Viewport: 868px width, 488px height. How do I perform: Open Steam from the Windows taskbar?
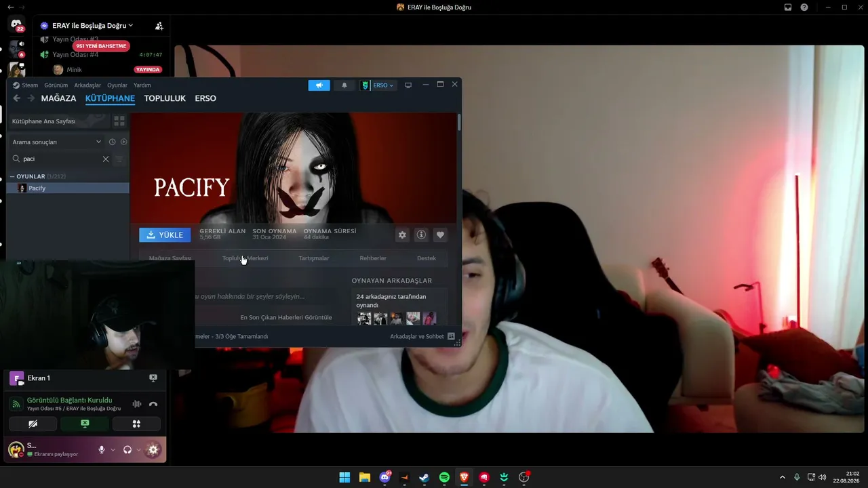424,477
